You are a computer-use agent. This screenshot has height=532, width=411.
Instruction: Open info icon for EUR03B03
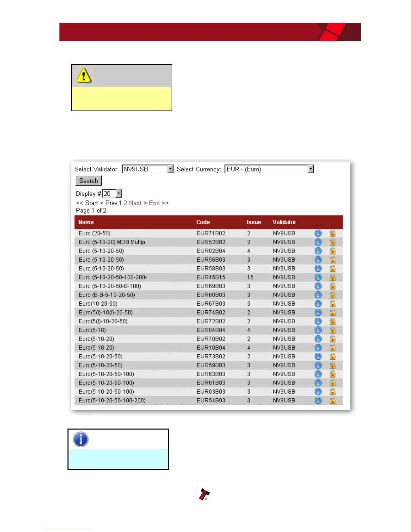pyautogui.click(x=318, y=392)
